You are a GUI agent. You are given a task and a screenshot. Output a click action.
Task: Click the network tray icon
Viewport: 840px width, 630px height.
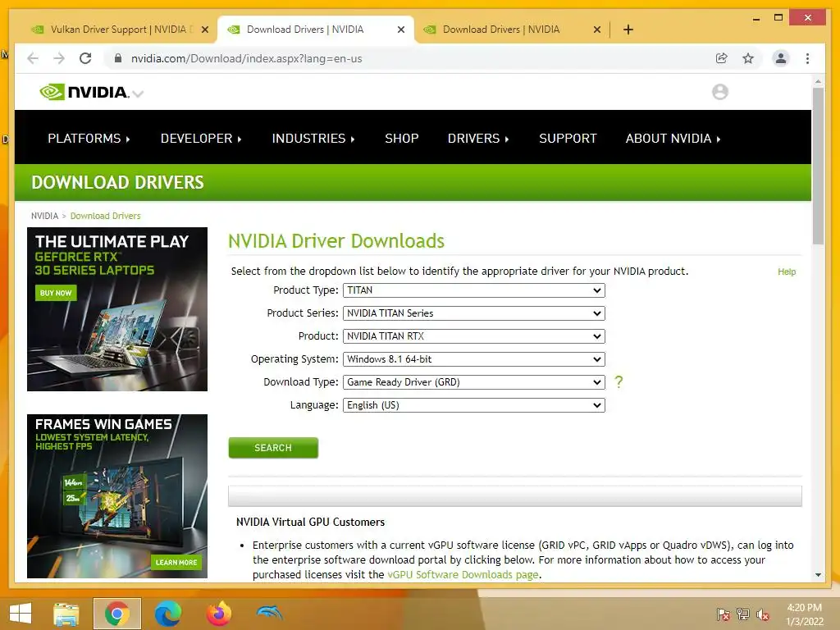point(742,614)
